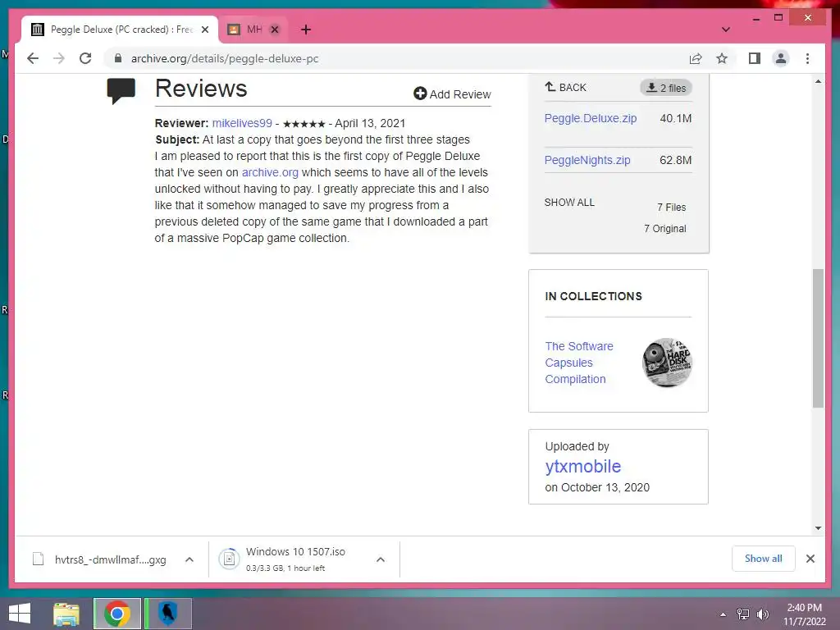This screenshot has width=840, height=630.
Task: Go back using the browser back arrow
Action: pyautogui.click(x=33, y=58)
